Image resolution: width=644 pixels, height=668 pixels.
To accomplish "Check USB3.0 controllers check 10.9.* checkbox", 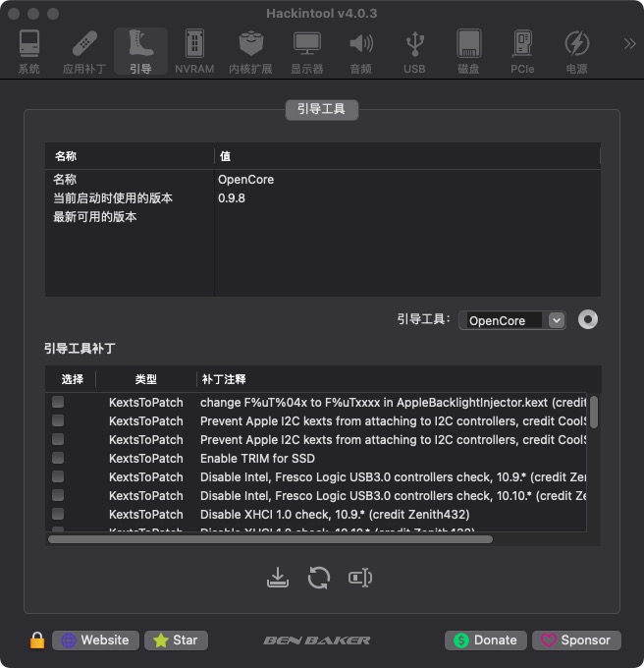I will 58,476.
